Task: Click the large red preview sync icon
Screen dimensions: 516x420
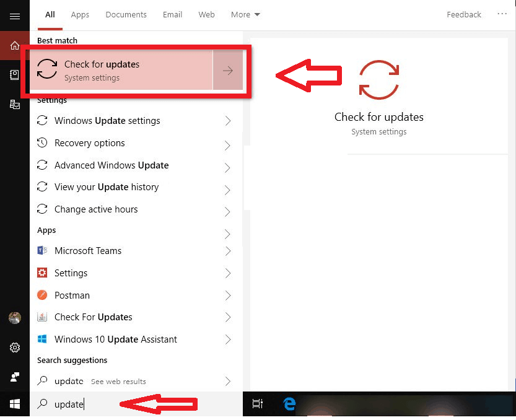Action: 378,80
